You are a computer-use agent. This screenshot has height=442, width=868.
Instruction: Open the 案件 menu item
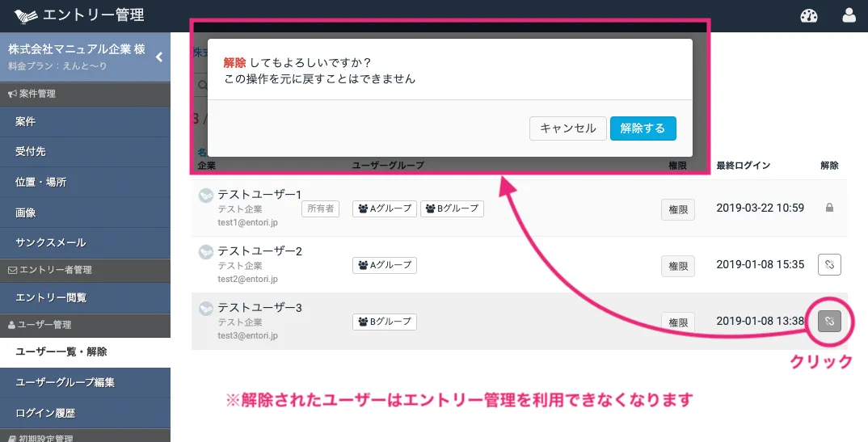(26, 121)
